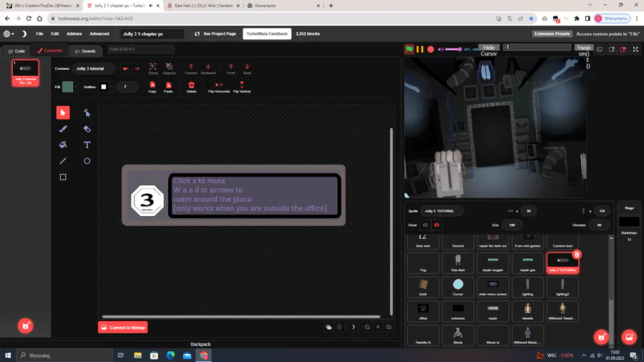
Task: Zoom in the paint canvas
Action: pos(389,327)
